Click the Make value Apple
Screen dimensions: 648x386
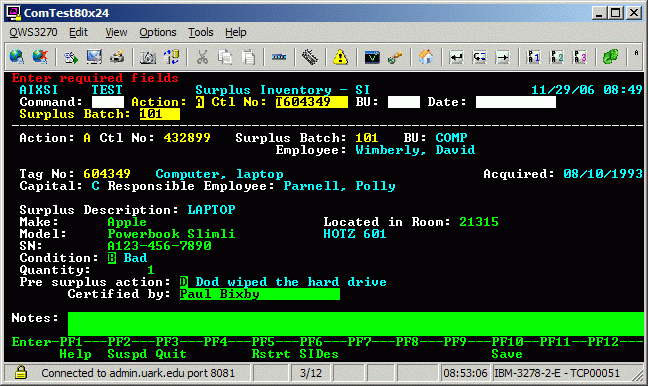point(127,222)
